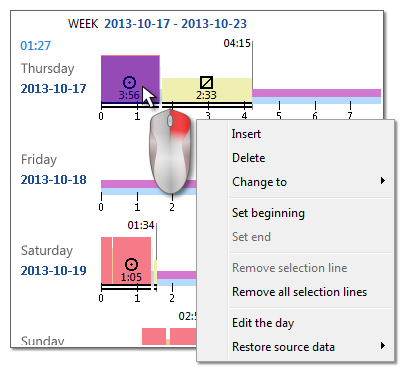Expand Restore source data submenu arrow

[383, 346]
